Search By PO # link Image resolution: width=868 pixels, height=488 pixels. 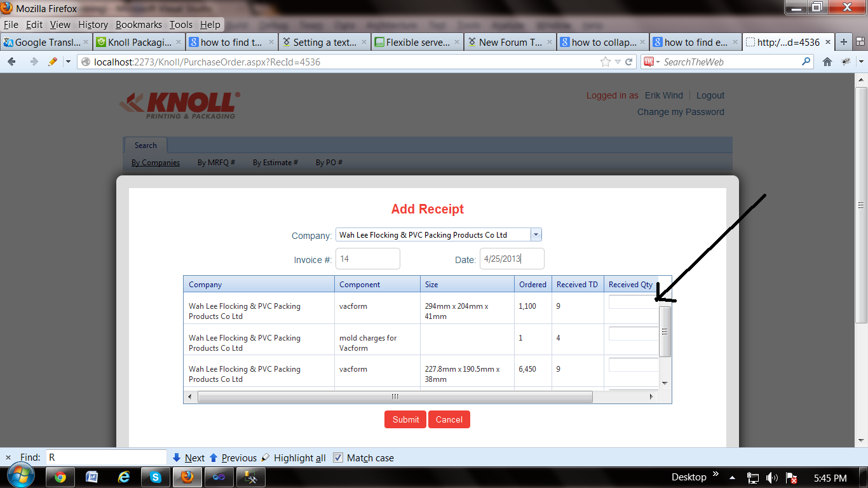coord(329,163)
